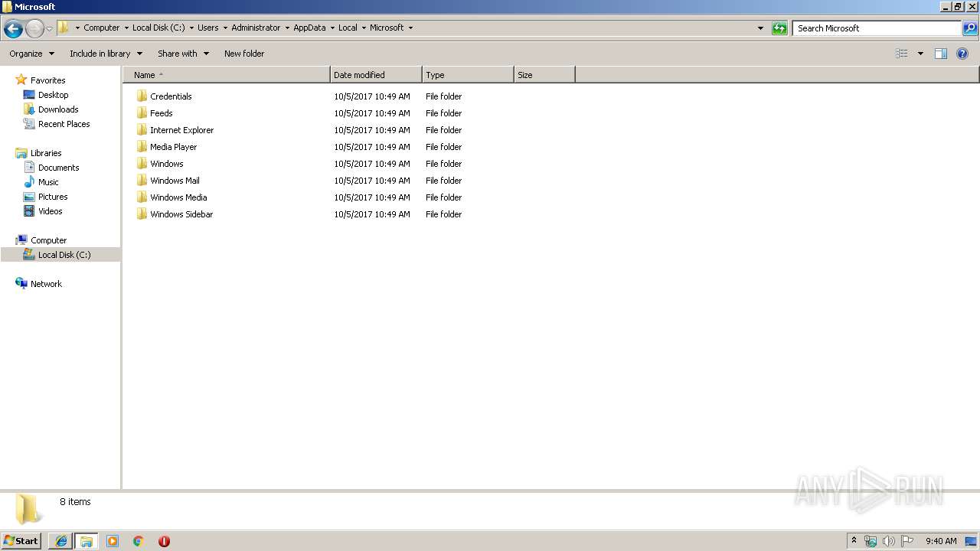Open the Videos library

50,211
